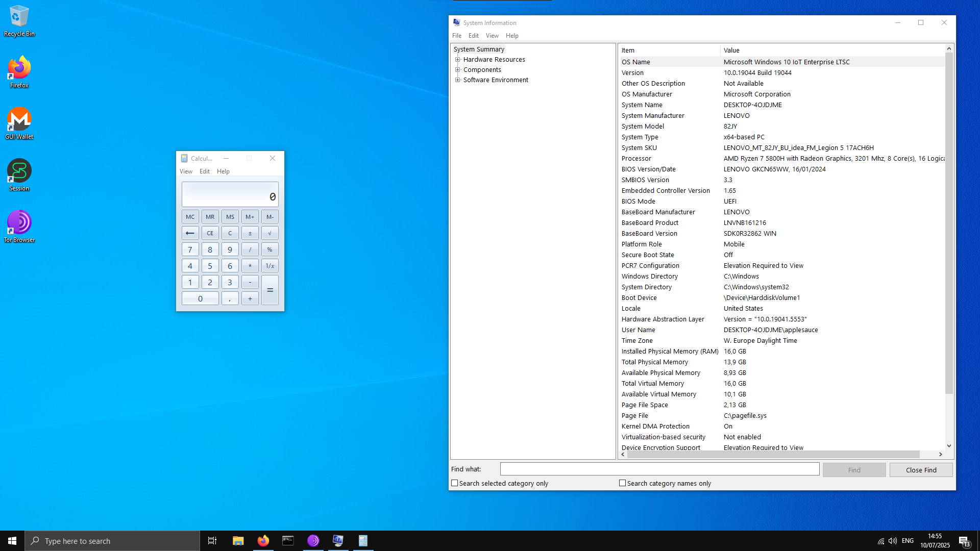Click the horizontal scrollbar left arrow
This screenshot has height=551, width=980.
click(623, 454)
